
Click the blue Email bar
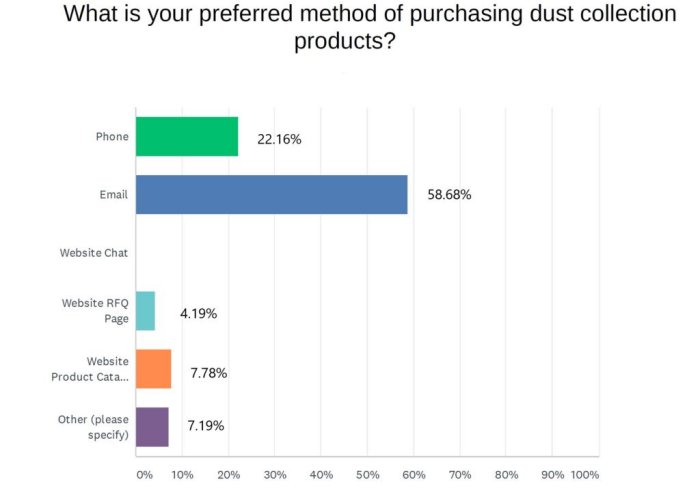click(271, 195)
